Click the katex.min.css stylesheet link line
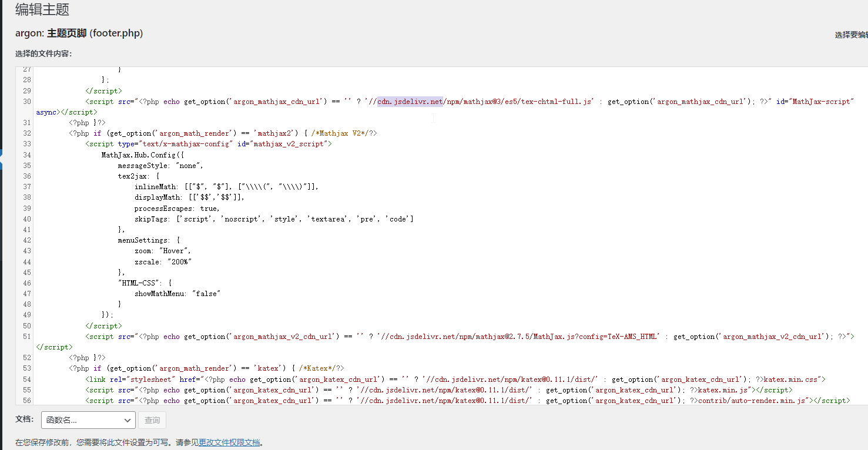The width and height of the screenshot is (868, 450). click(x=455, y=380)
